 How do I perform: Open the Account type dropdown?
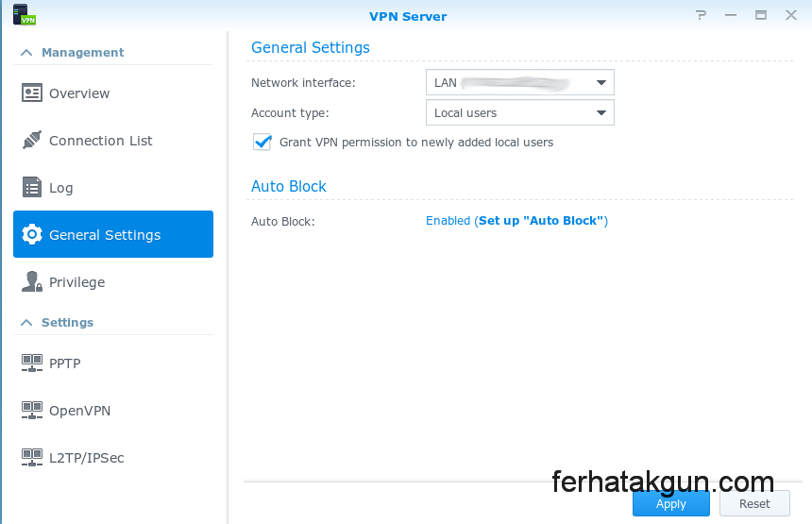pos(520,112)
